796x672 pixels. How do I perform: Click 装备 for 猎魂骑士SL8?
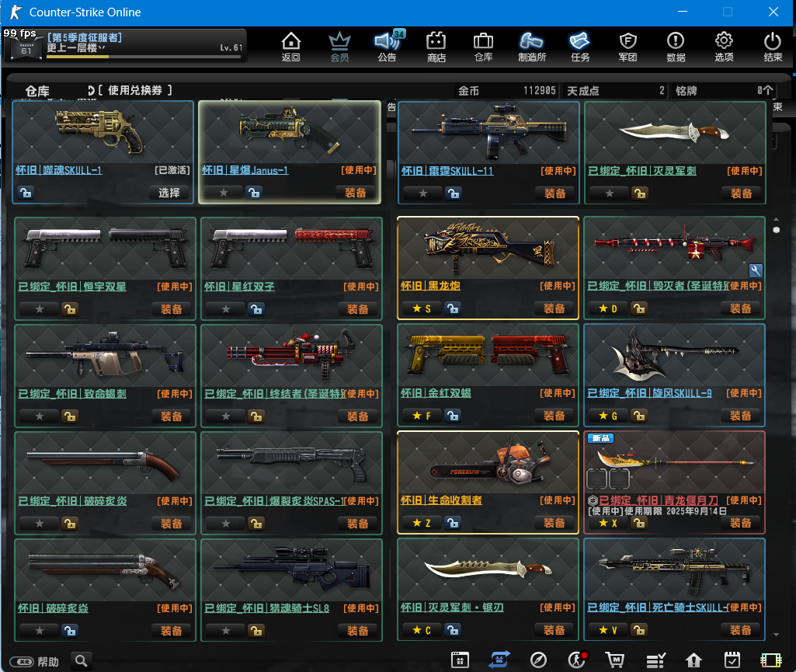click(x=357, y=631)
